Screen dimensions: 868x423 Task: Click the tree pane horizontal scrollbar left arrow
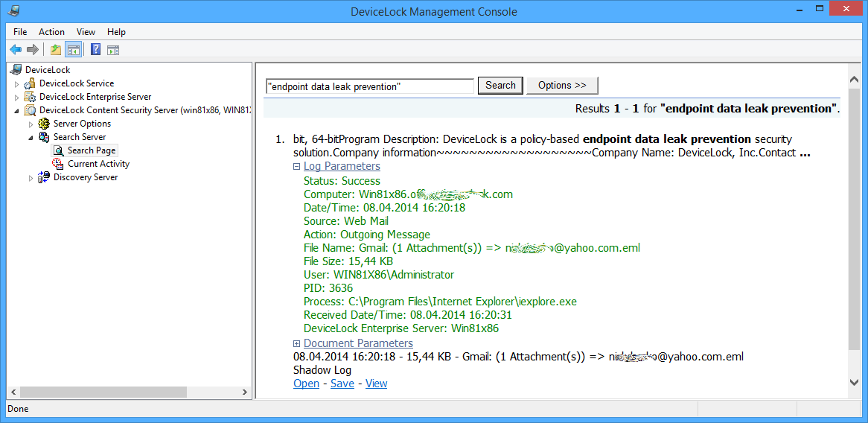(14, 392)
